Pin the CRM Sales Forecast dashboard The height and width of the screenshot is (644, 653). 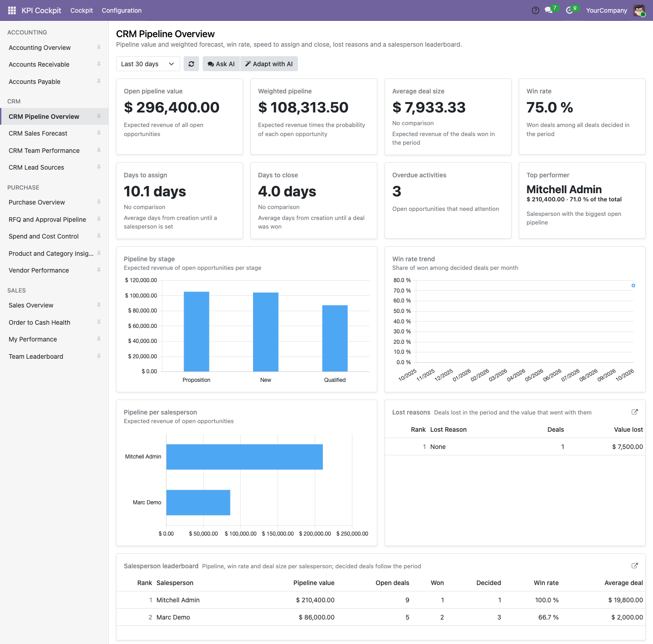[99, 133]
